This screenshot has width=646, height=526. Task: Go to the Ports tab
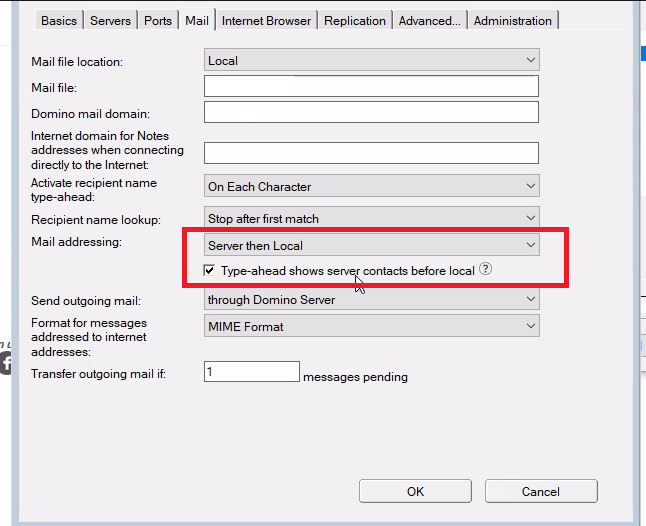pyautogui.click(x=158, y=21)
